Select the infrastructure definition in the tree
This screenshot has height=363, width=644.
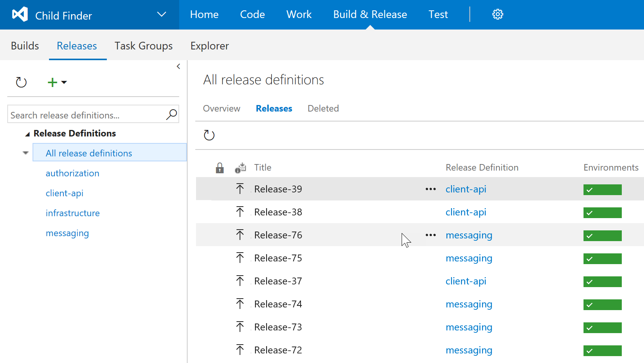73,213
